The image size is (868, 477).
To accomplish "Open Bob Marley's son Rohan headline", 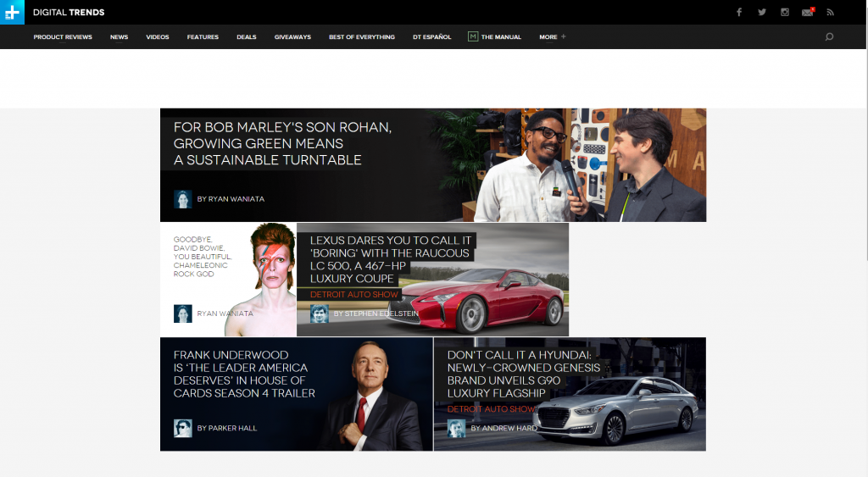I will point(282,143).
